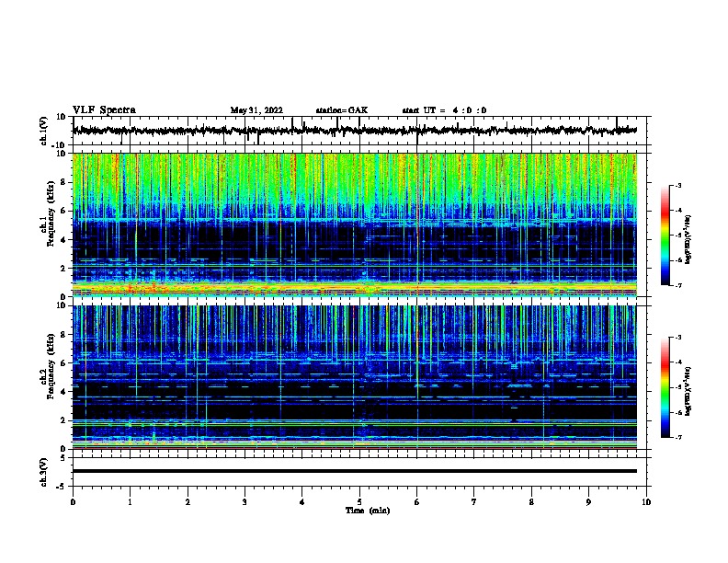
Task: Click the ch.1 voltage waveform trace
Action: 355,131
